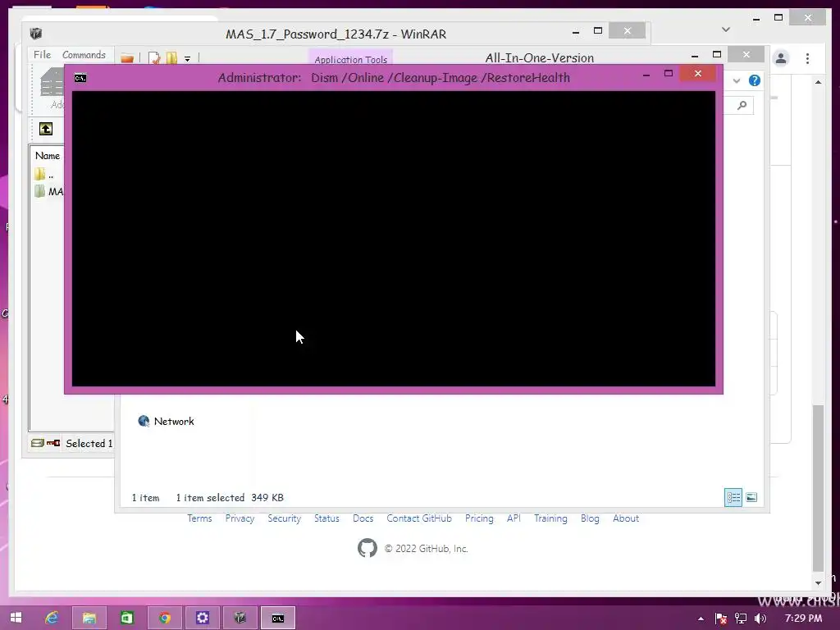Click the Explorer properties checkmark icon
Image resolution: width=840 pixels, height=630 pixels.
tap(153, 58)
